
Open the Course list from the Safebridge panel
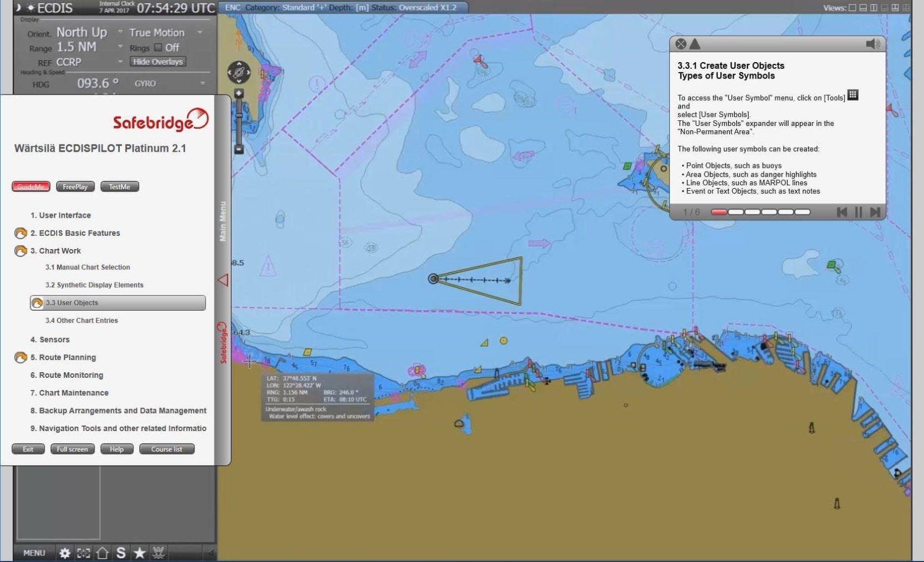pos(167,449)
